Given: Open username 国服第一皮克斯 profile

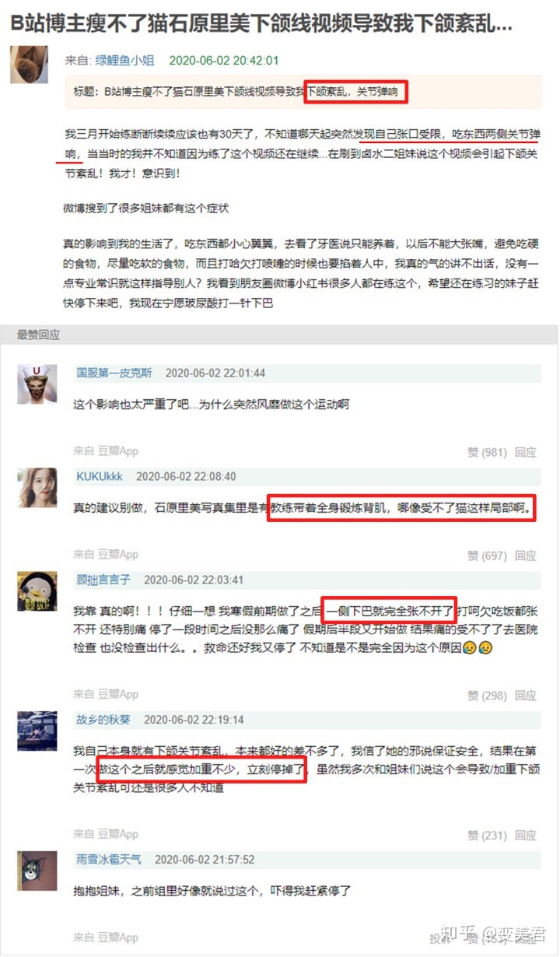Looking at the screenshot, I should (x=114, y=373).
